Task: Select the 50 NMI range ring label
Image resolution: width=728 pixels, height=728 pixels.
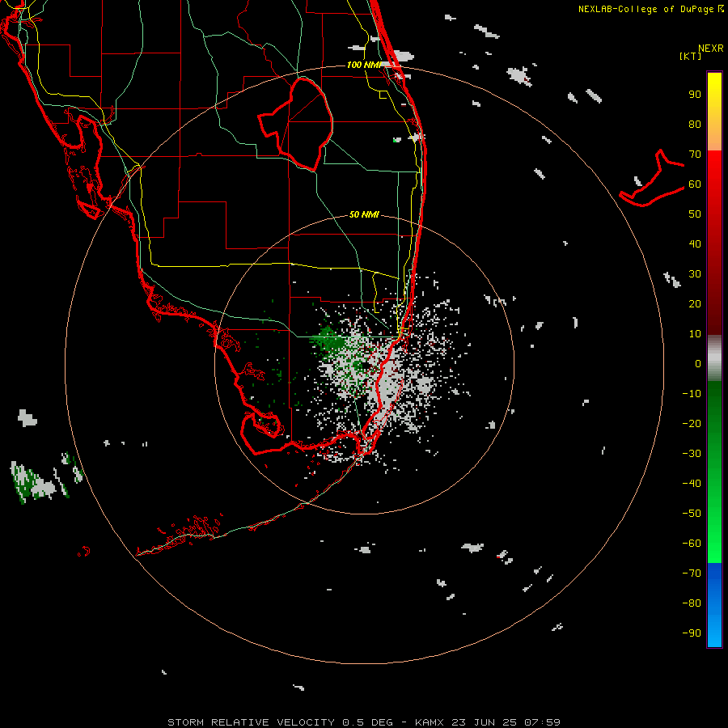Action: coord(364,214)
